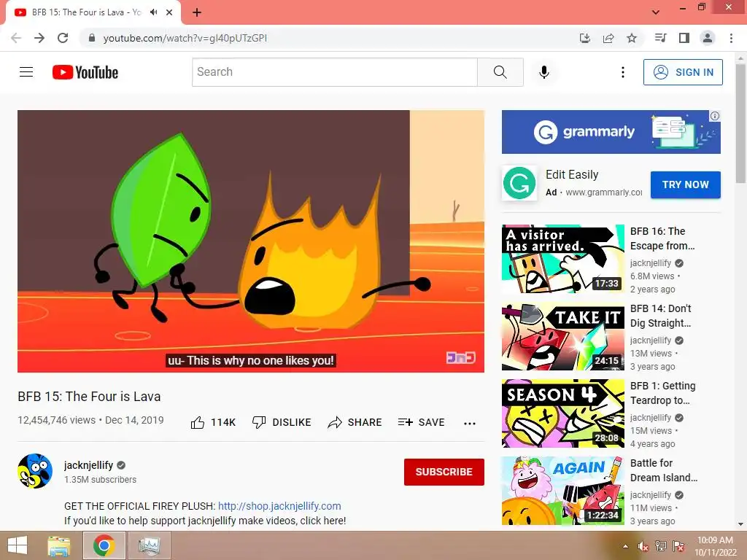Open the AGAIN Battle for Dream Island thumbnail
747x560 pixels.
tap(562, 491)
